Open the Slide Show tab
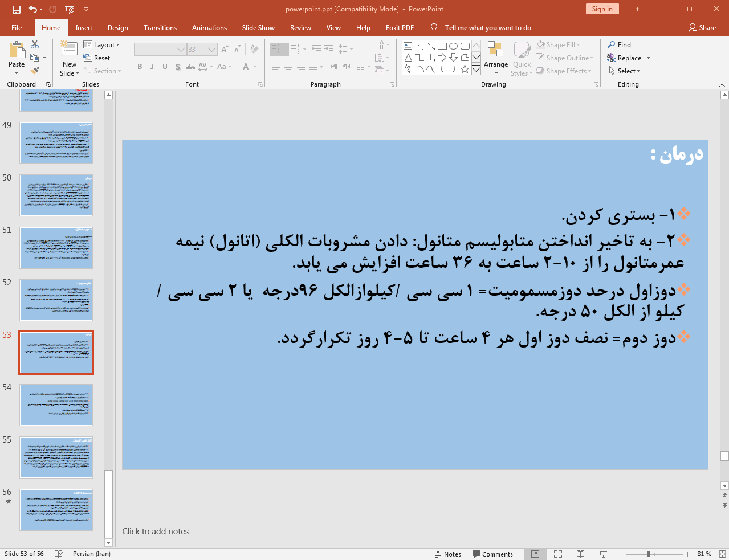 click(258, 28)
